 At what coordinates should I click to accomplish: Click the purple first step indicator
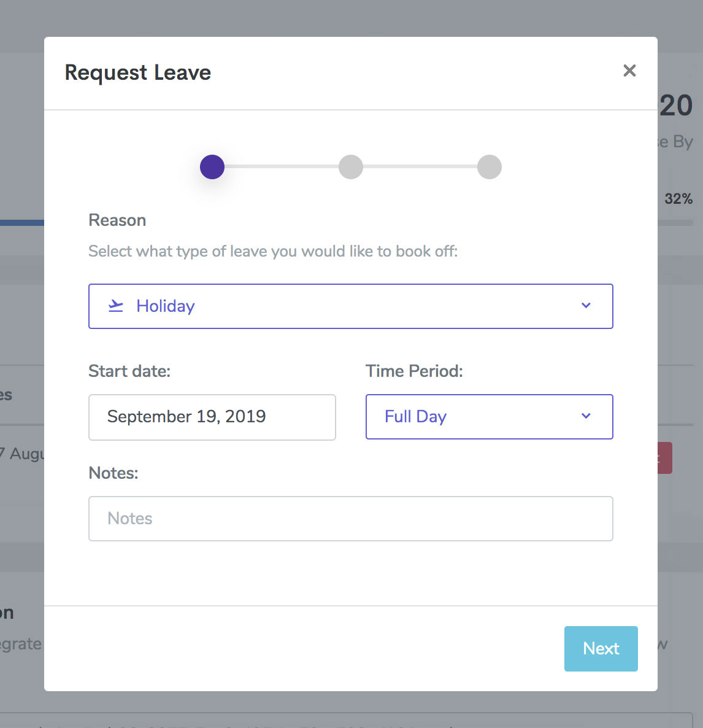tap(212, 167)
